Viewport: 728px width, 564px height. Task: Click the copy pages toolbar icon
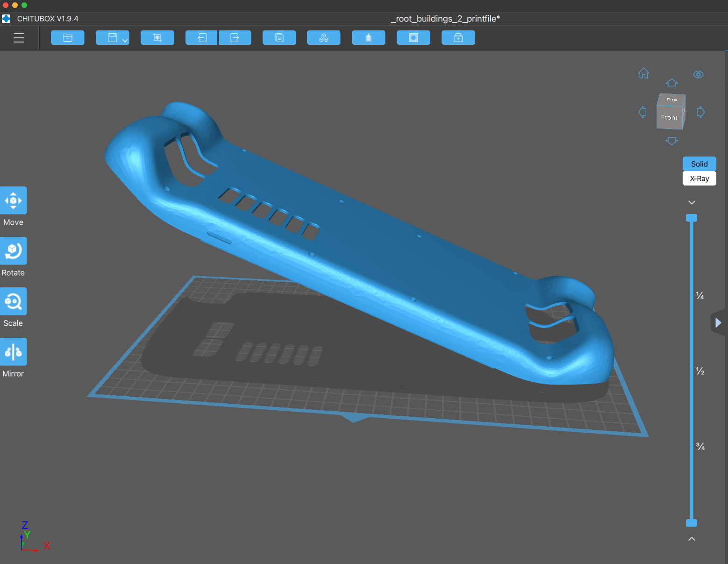pyautogui.click(x=279, y=38)
